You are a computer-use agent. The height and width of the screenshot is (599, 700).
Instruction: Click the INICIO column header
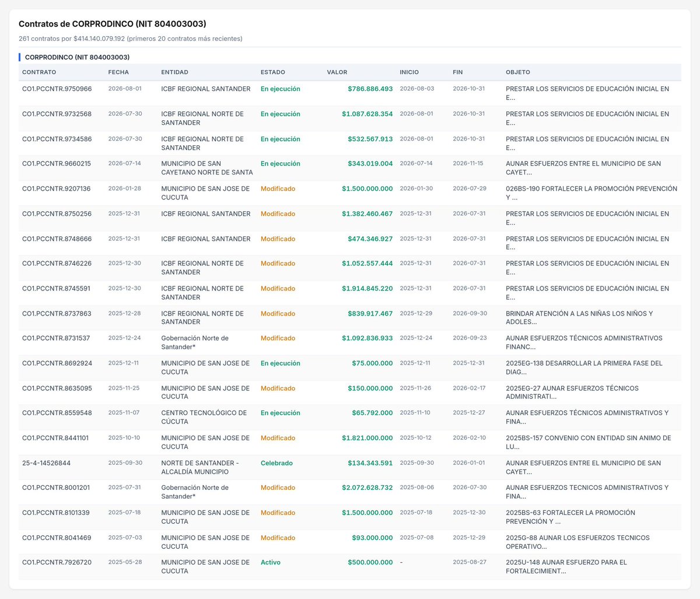click(x=409, y=72)
